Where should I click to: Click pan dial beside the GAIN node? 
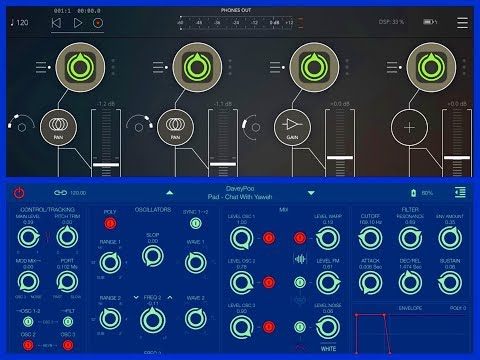(x=255, y=127)
